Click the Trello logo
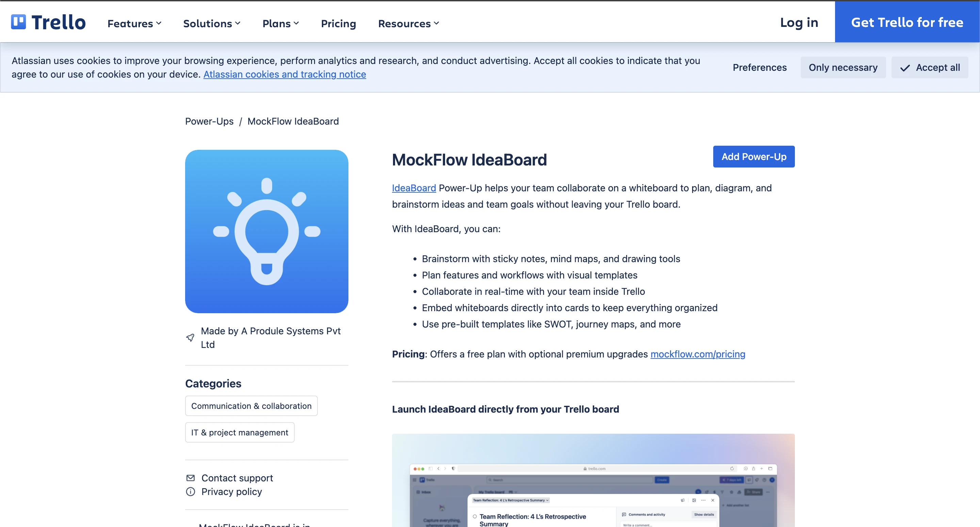The image size is (980, 527). pyautogui.click(x=48, y=22)
